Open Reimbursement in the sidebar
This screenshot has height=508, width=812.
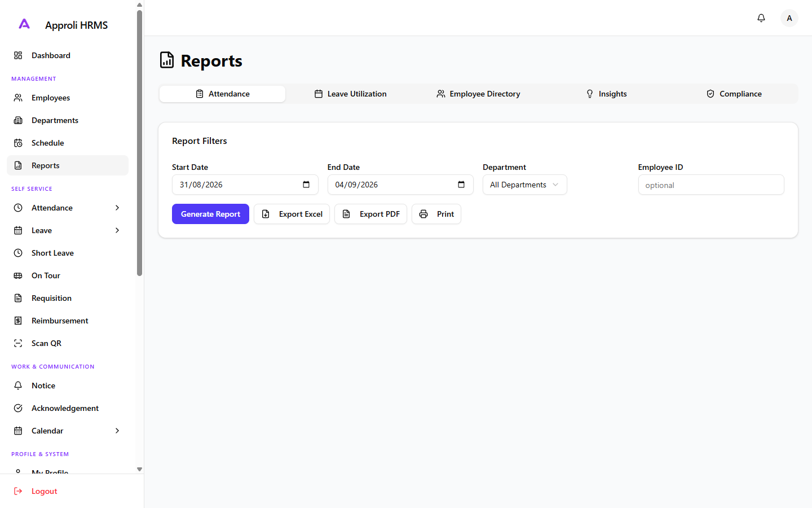(68, 321)
